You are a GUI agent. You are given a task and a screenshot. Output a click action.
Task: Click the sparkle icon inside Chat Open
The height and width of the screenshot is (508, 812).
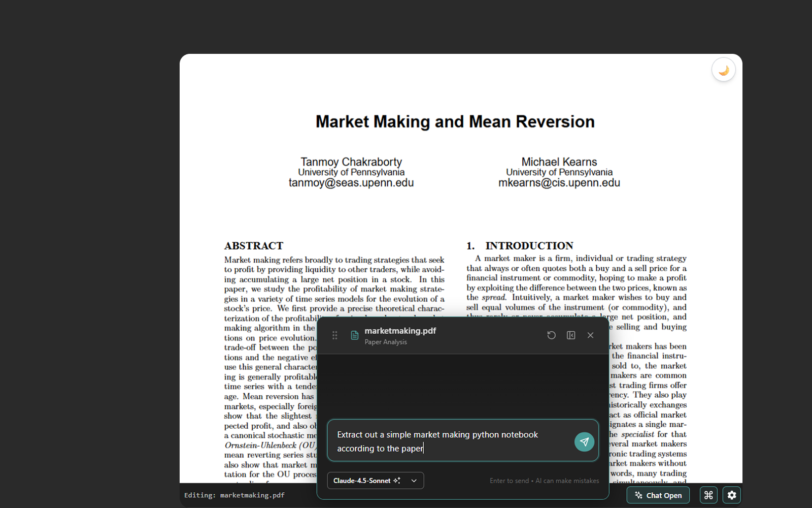[x=638, y=495]
